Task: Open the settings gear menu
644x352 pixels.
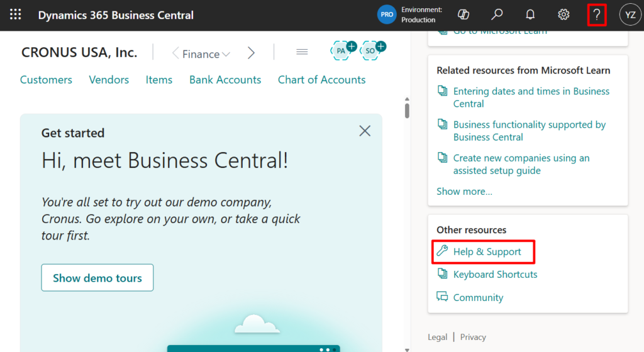Action: (x=563, y=15)
